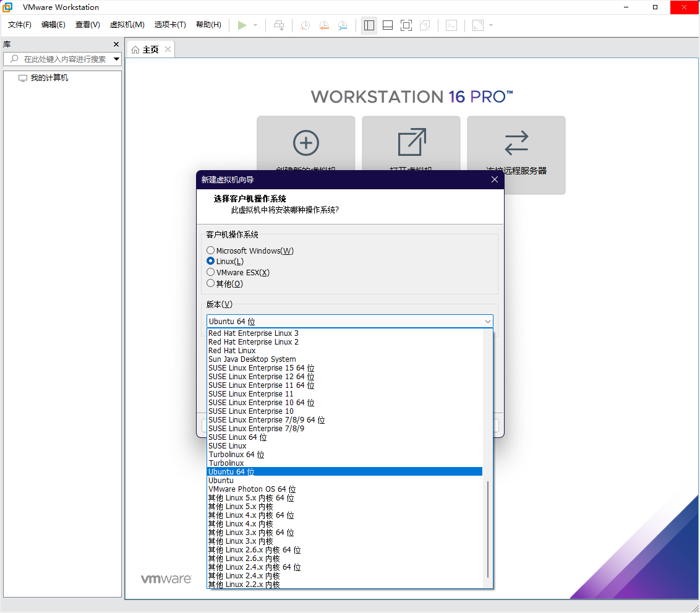The height and width of the screenshot is (613, 700).
Task: Open the Snapshot Manager toolbar icon
Action: tap(343, 25)
